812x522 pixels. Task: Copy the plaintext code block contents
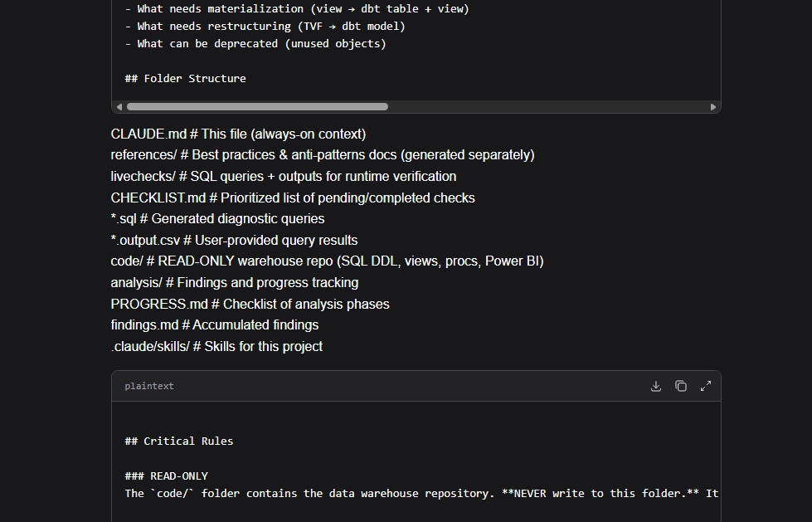(x=680, y=386)
